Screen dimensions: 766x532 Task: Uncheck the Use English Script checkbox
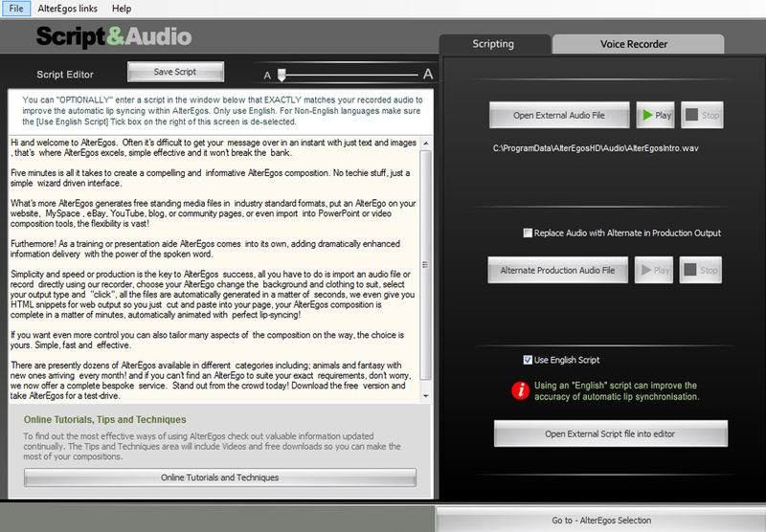528,360
